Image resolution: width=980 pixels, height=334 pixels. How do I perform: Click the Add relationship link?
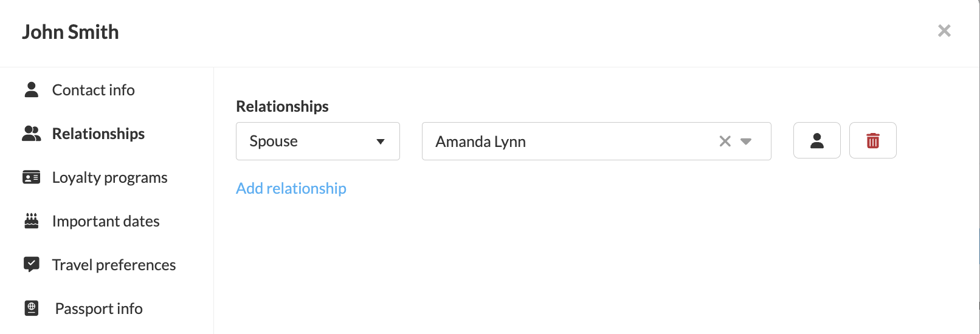tap(291, 188)
